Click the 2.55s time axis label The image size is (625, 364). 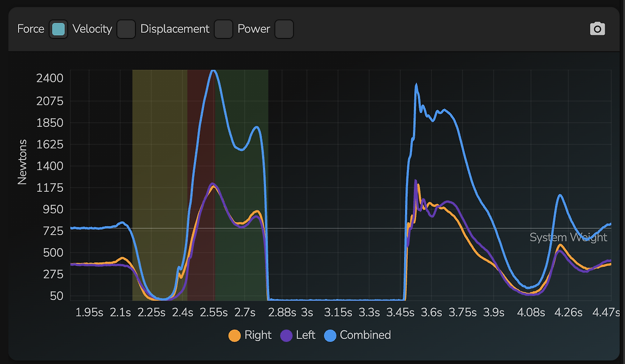click(214, 312)
